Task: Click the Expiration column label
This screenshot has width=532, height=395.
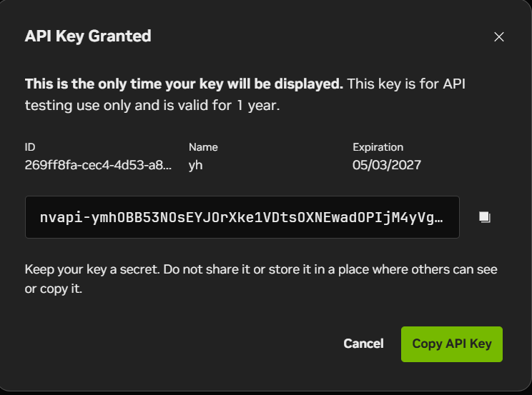Action: pos(378,147)
